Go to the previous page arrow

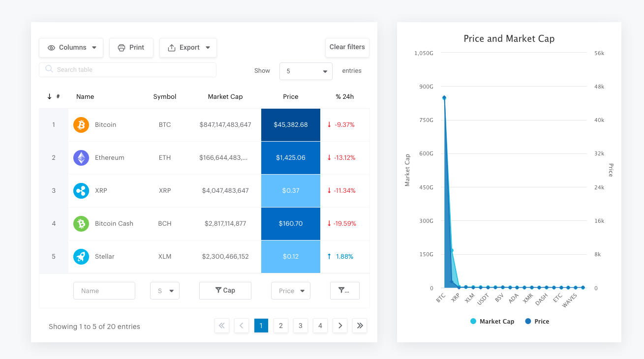coord(242,326)
